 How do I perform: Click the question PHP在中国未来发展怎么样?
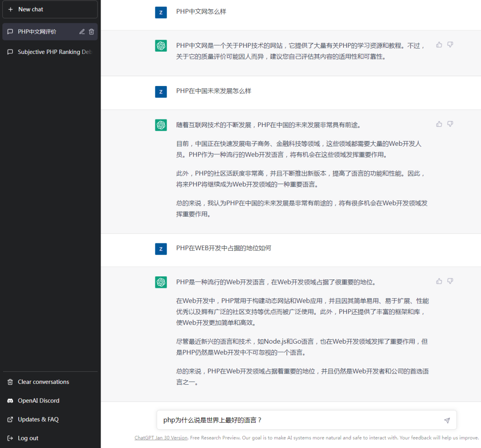pos(213,91)
